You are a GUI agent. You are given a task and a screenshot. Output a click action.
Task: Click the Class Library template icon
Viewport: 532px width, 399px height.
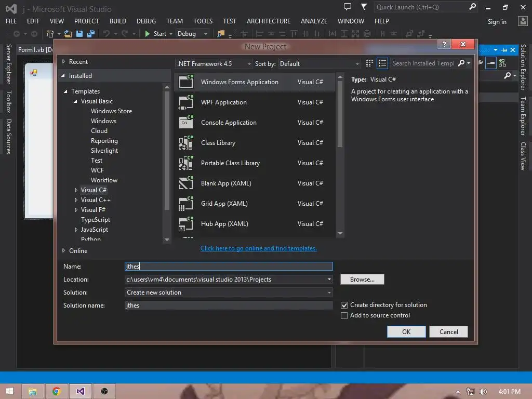tap(186, 143)
